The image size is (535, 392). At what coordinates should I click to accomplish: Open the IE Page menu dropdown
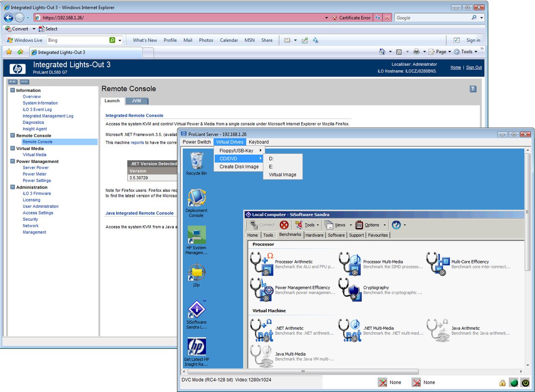(x=440, y=52)
